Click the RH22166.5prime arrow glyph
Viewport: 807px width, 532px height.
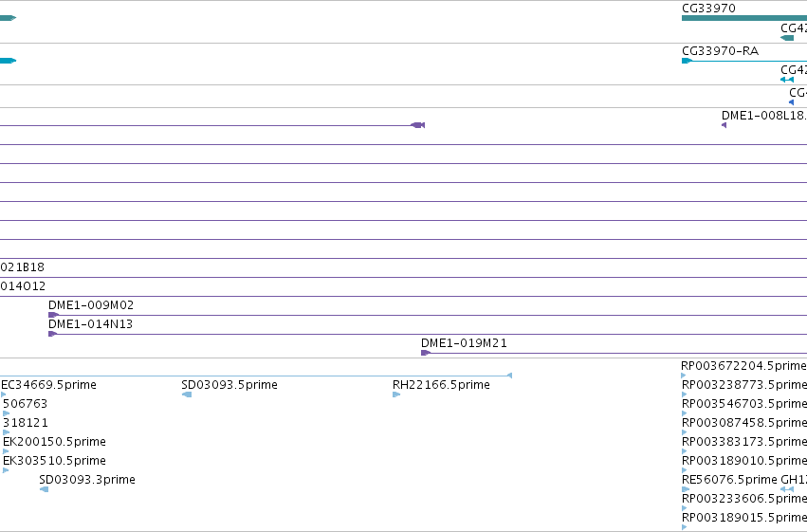(x=396, y=394)
